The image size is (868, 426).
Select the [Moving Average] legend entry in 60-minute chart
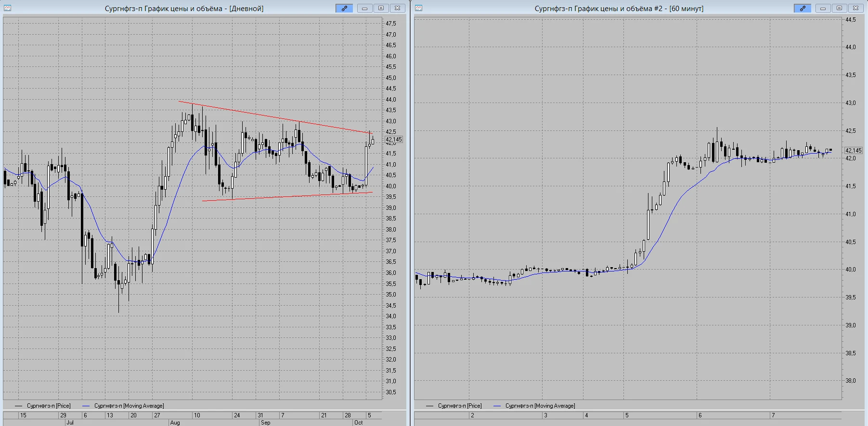[x=534, y=406]
